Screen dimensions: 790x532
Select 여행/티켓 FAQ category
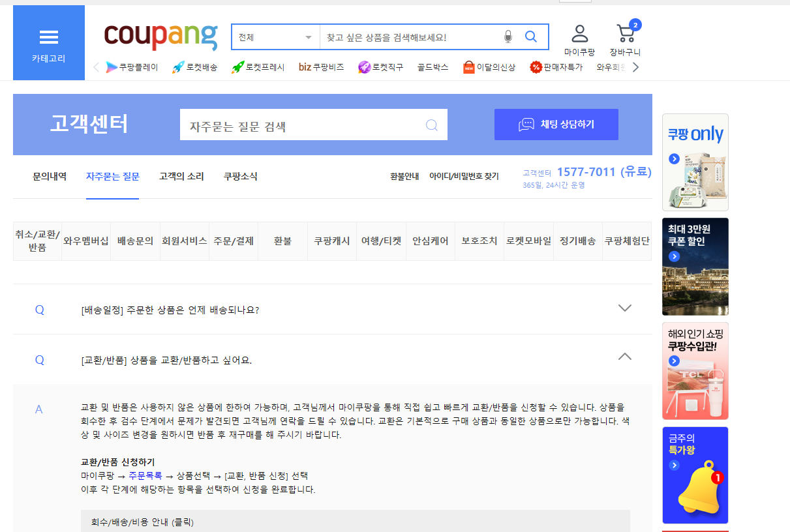[382, 241]
